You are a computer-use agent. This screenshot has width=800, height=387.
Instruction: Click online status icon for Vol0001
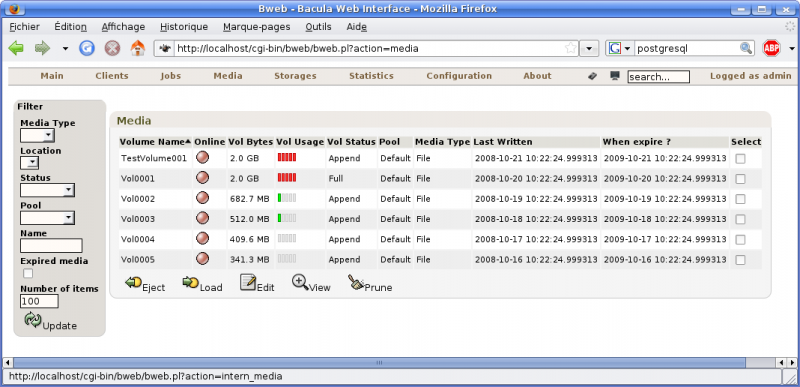pyautogui.click(x=203, y=178)
